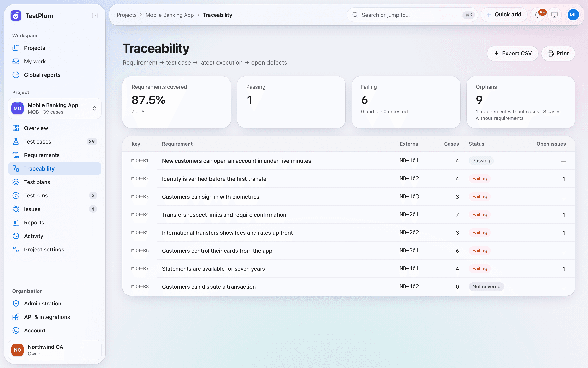Click 'Customers control their cards from the app'
The image size is (588, 368).
point(217,251)
